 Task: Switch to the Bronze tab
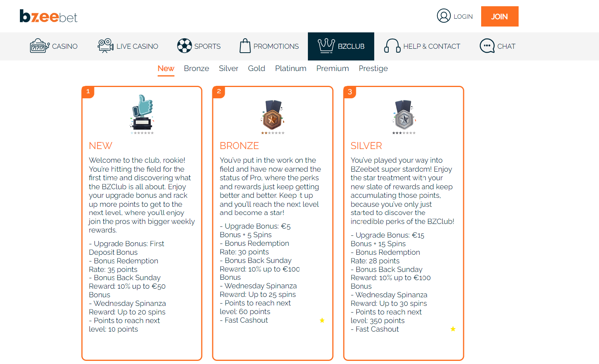196,69
